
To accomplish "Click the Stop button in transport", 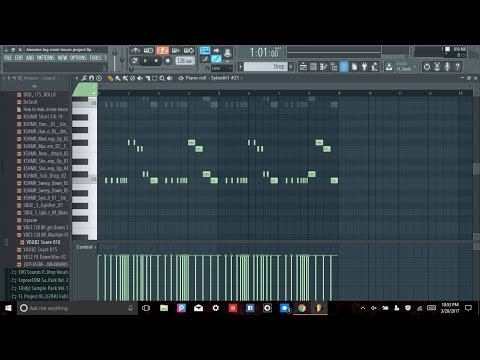I will click(x=156, y=61).
